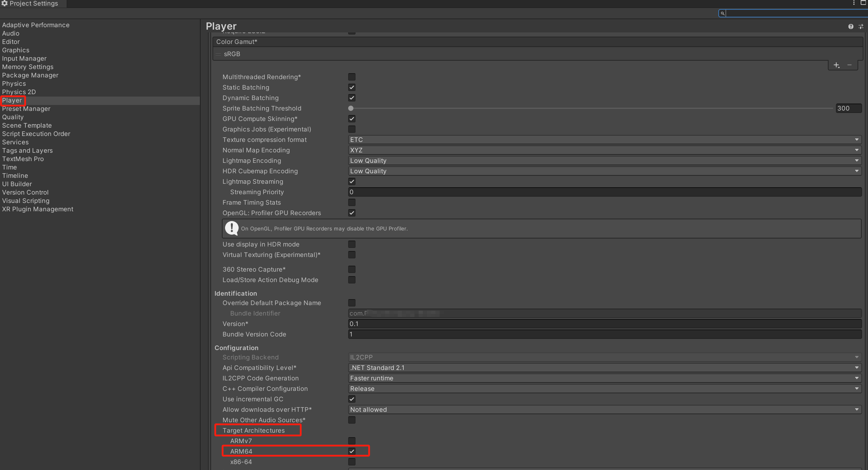Click the Sprite Batching Threshold slider handle
This screenshot has height=470, width=868.
pyautogui.click(x=351, y=108)
